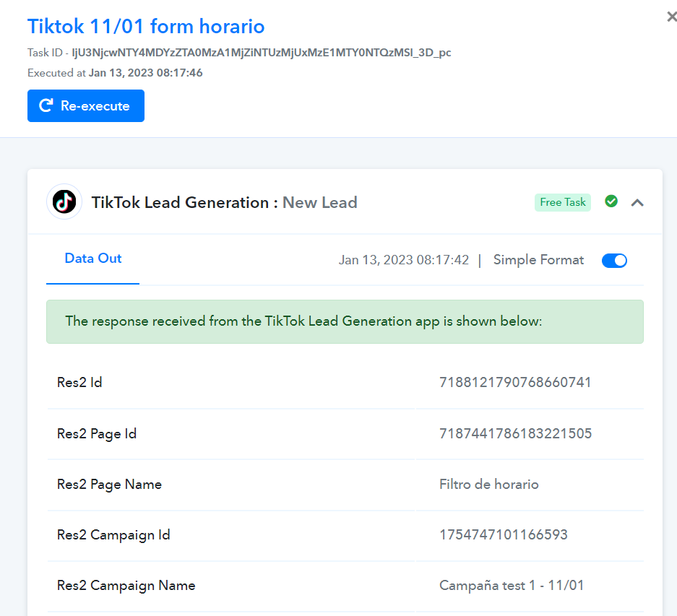Select value 7188121790768660741
This screenshot has height=616, width=677.
[x=514, y=383]
